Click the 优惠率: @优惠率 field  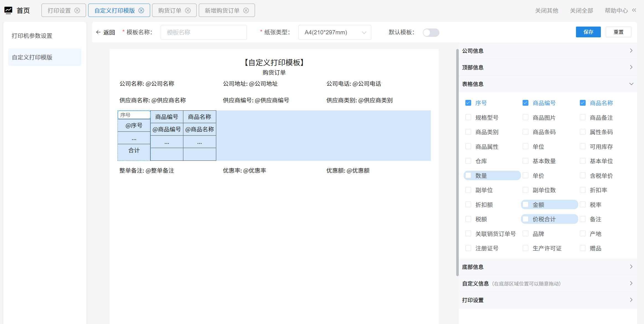point(244,171)
